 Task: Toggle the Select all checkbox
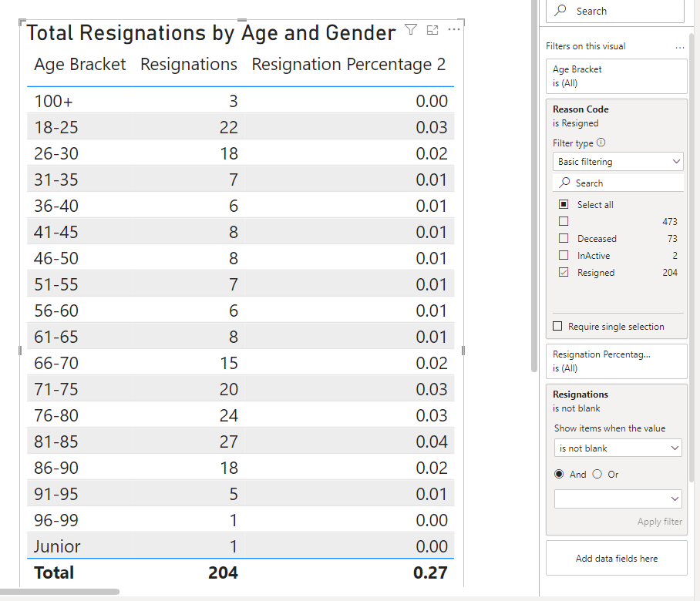click(x=564, y=204)
